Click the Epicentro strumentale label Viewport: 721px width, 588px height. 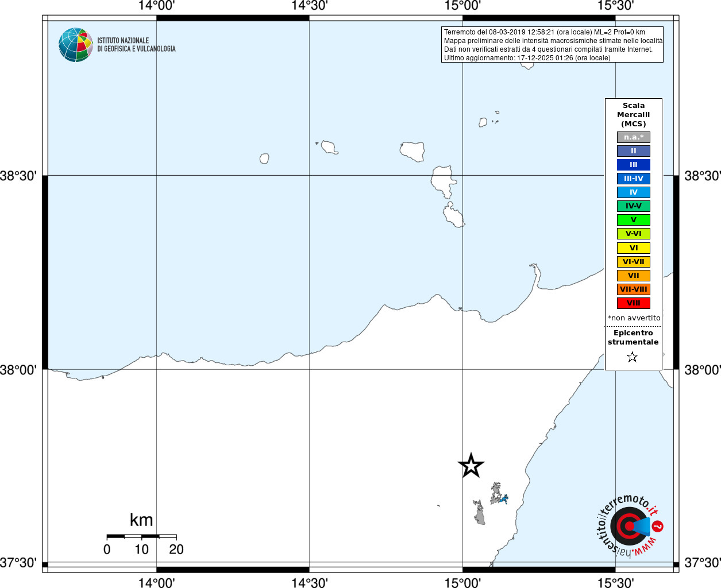633,338
